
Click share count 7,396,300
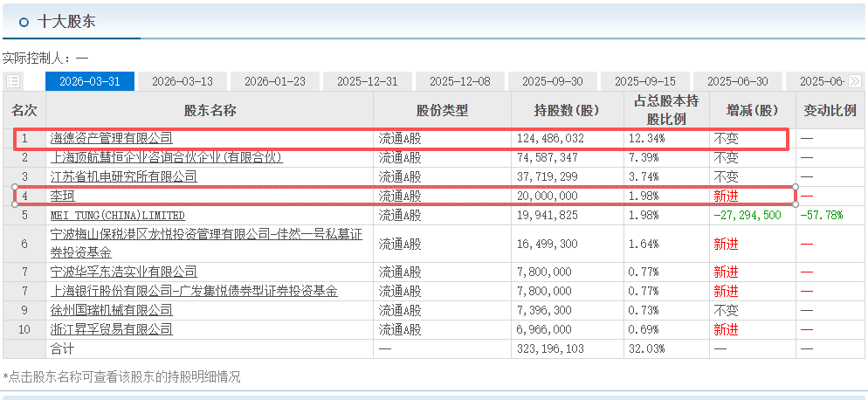[544, 310]
